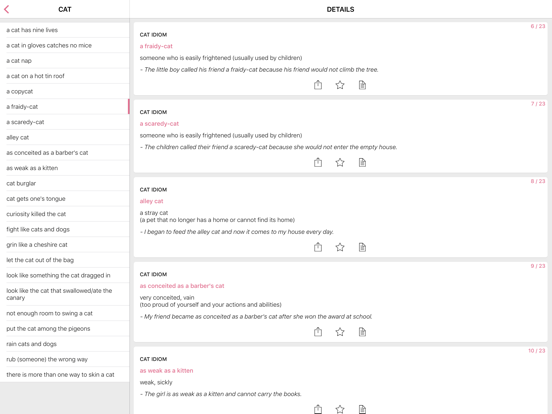Favorite the 'a fraidy-cat' idiom star

340,85
